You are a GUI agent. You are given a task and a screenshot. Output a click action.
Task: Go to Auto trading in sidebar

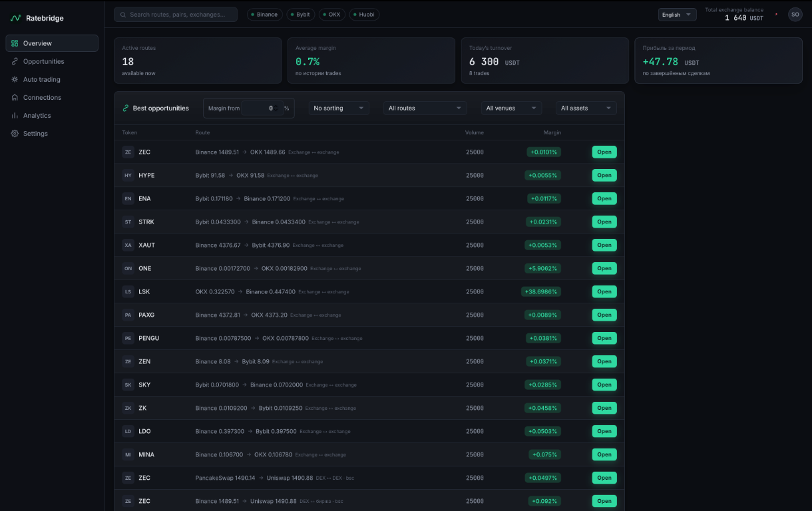[x=52, y=79]
